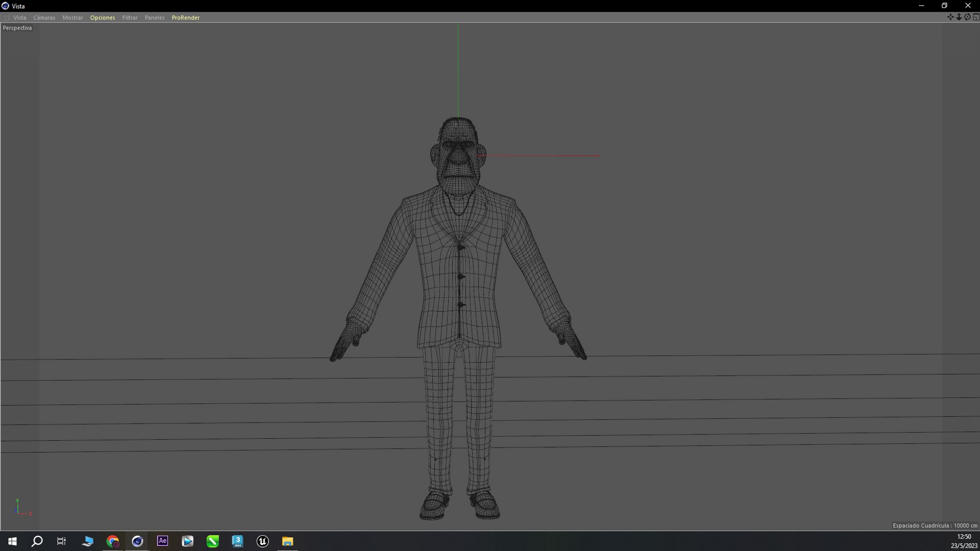Screen dimensions: 980x551
Task: Click the zoom camera viewport icon
Action: tap(959, 17)
